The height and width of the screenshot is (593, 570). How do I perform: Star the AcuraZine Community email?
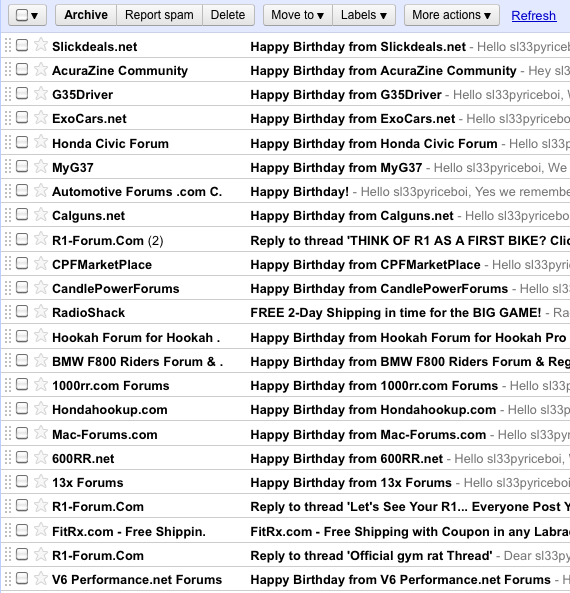40,69
